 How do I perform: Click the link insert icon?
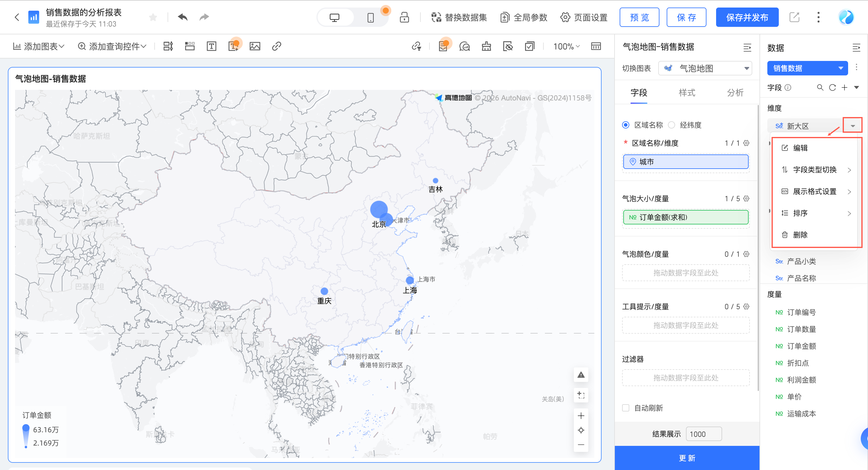(276, 46)
